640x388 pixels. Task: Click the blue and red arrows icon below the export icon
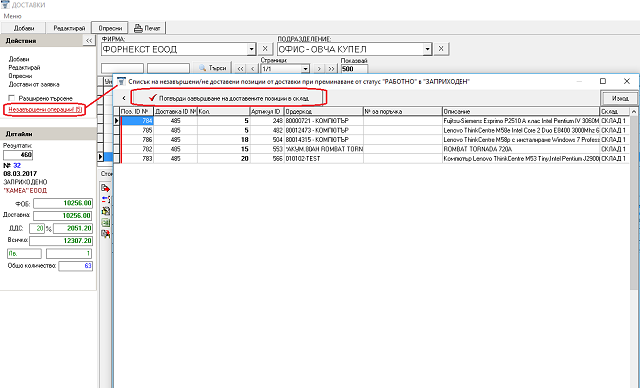pos(106,200)
